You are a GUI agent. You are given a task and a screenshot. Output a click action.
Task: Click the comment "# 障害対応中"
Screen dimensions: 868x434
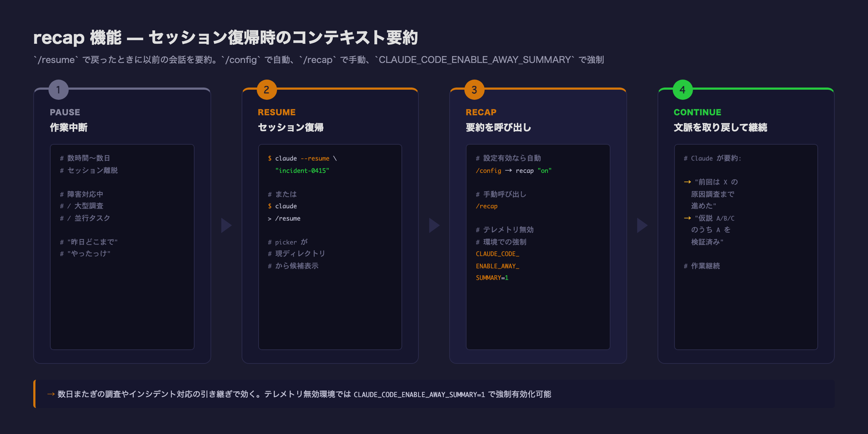tap(81, 194)
